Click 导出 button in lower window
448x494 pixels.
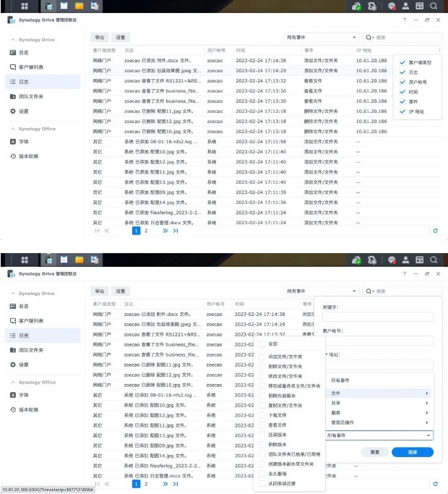[x=100, y=291]
